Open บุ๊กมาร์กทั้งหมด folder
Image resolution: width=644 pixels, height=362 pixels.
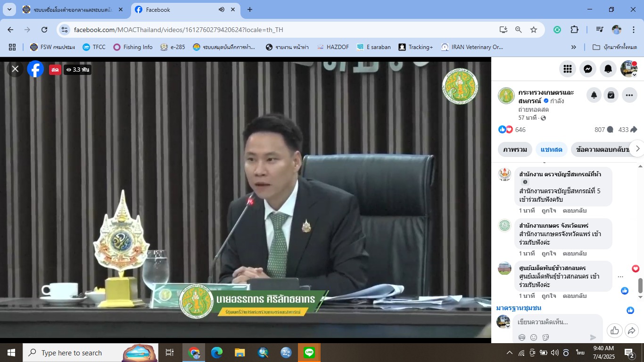pos(614,47)
